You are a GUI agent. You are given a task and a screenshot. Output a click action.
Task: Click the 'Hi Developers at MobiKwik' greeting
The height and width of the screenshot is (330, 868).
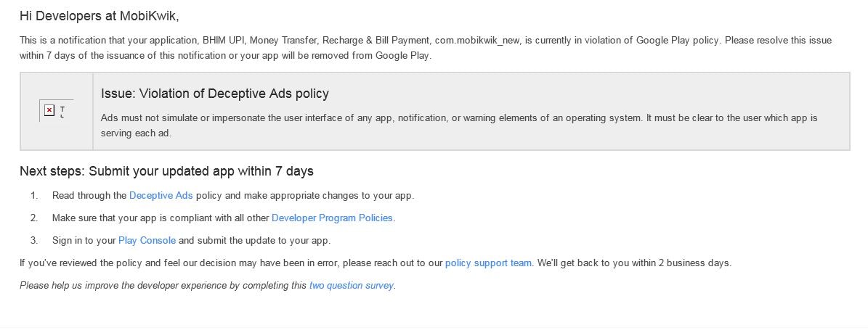click(99, 15)
